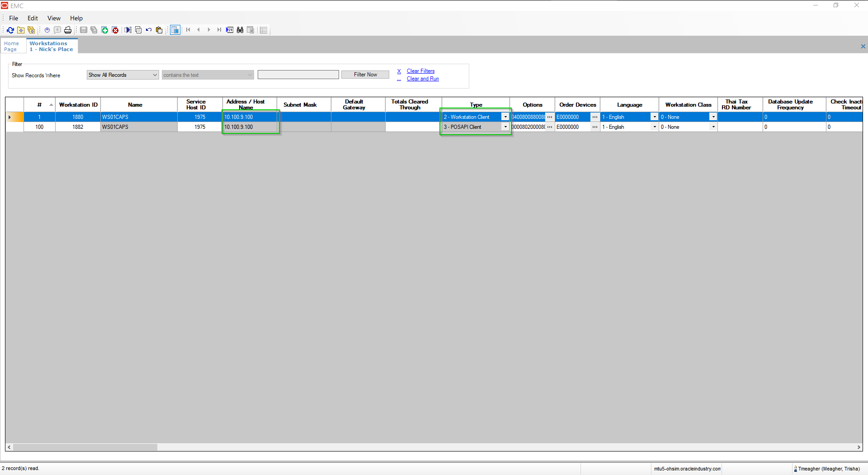Open the Find dialog using the binoculars icon
Screen dimensions: 868x475
(x=240, y=30)
